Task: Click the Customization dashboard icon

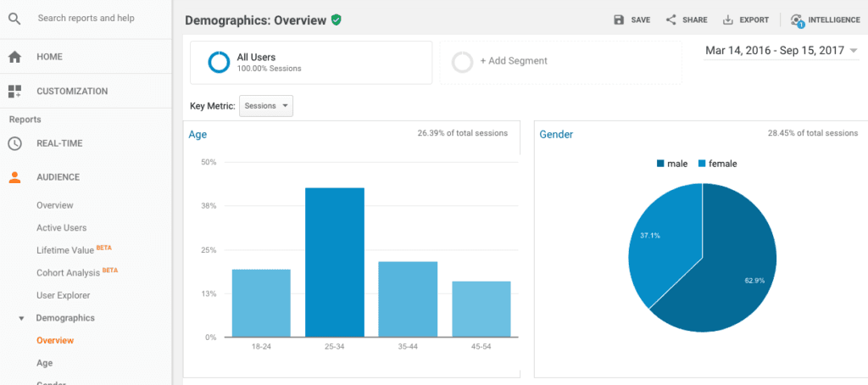Action: click(14, 91)
